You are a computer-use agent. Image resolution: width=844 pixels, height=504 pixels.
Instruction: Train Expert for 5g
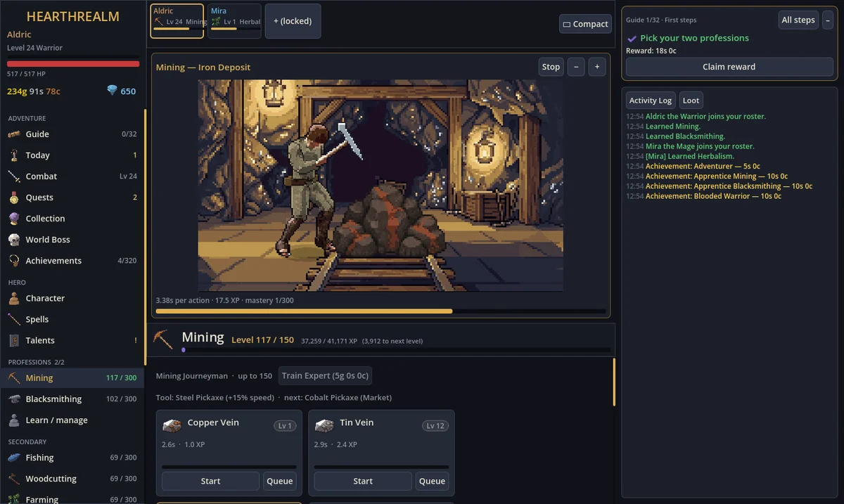click(325, 375)
